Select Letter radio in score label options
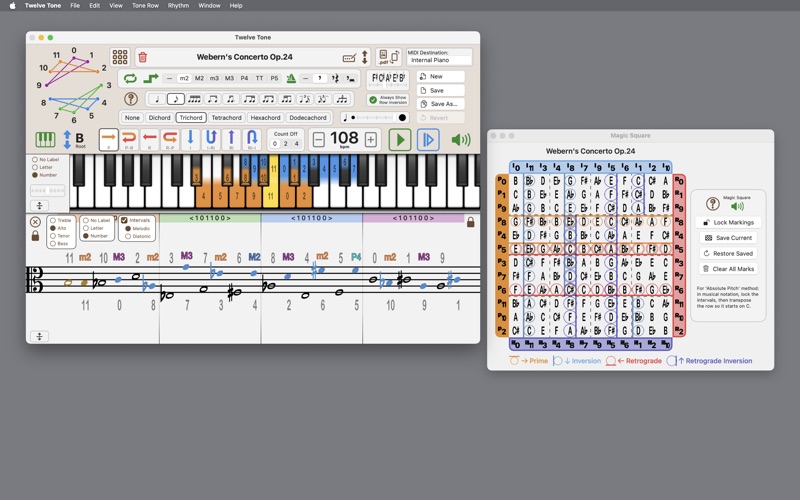Screen dimensions: 800x500 (86, 228)
